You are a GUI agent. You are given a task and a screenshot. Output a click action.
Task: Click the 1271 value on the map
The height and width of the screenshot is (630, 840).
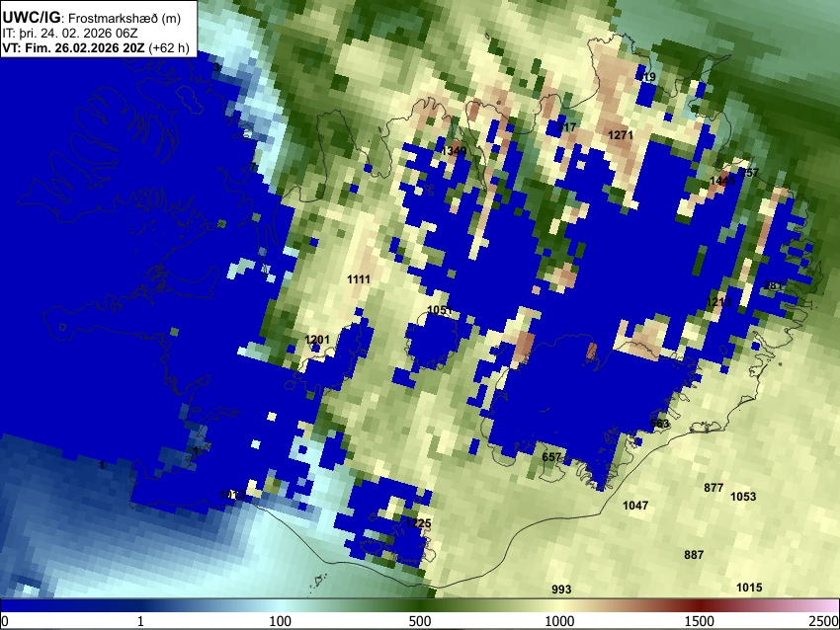pyautogui.click(x=621, y=135)
